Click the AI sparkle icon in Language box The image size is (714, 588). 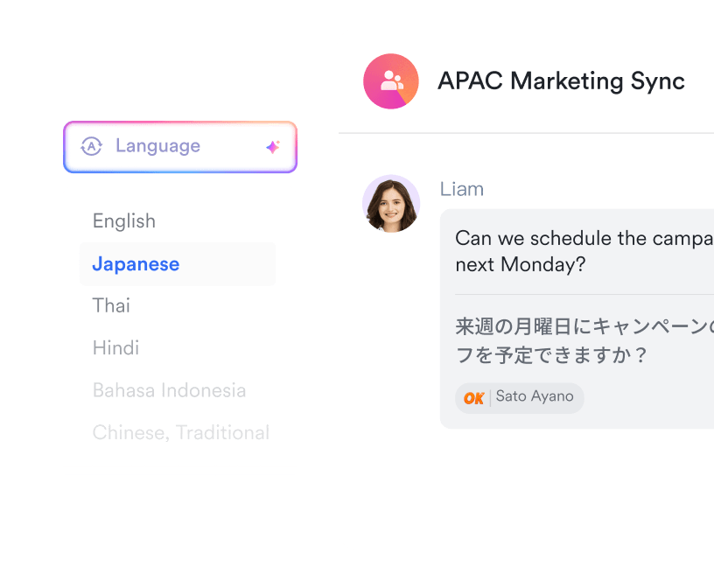[273, 147]
